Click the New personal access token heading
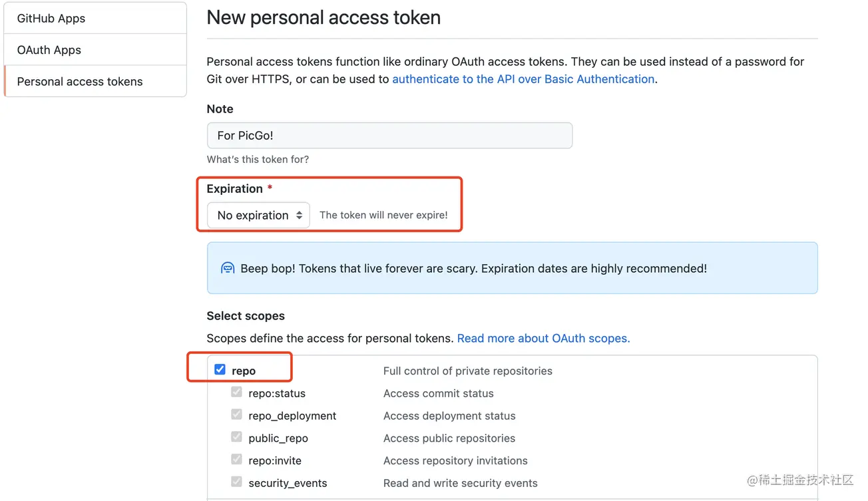Image resolution: width=868 pixels, height=501 pixels. (324, 17)
